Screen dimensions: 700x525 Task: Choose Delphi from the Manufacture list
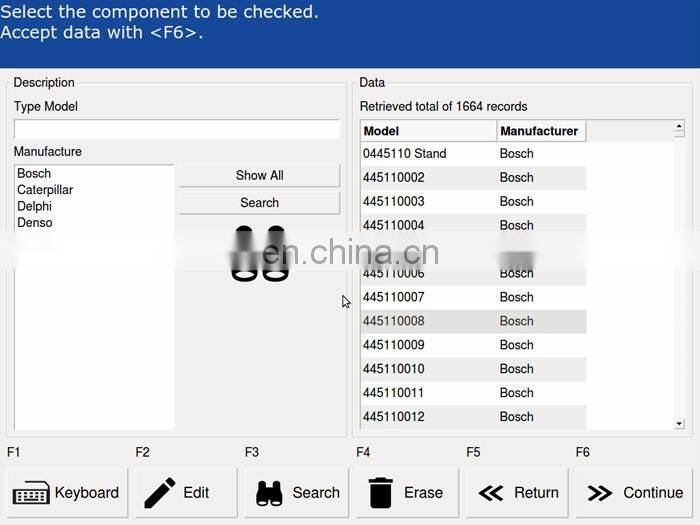pos(34,206)
